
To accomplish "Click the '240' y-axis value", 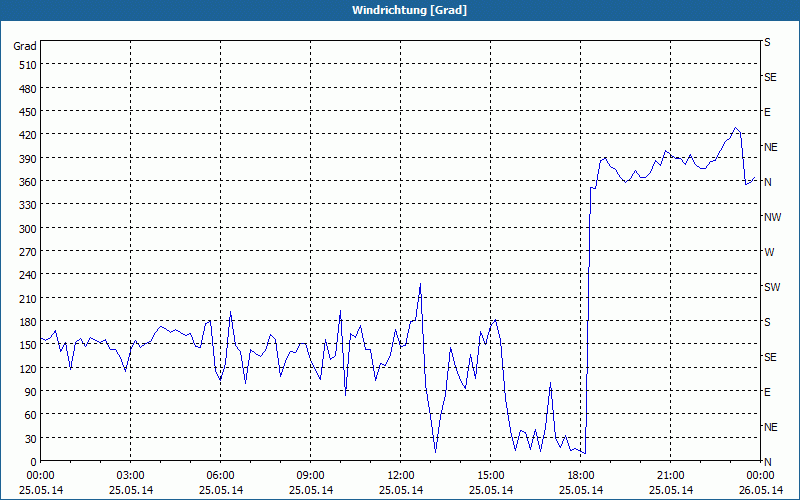I will (x=28, y=276).
